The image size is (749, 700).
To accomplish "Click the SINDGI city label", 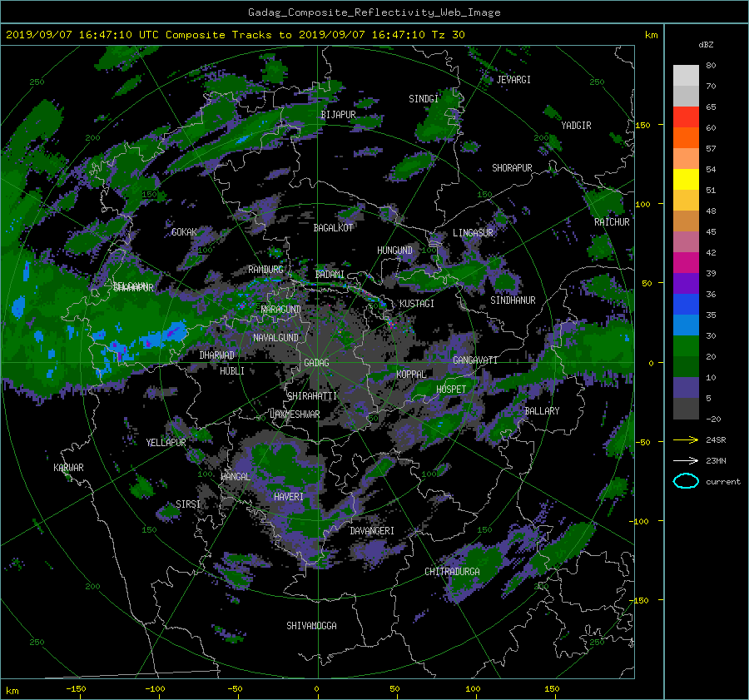I will (424, 99).
